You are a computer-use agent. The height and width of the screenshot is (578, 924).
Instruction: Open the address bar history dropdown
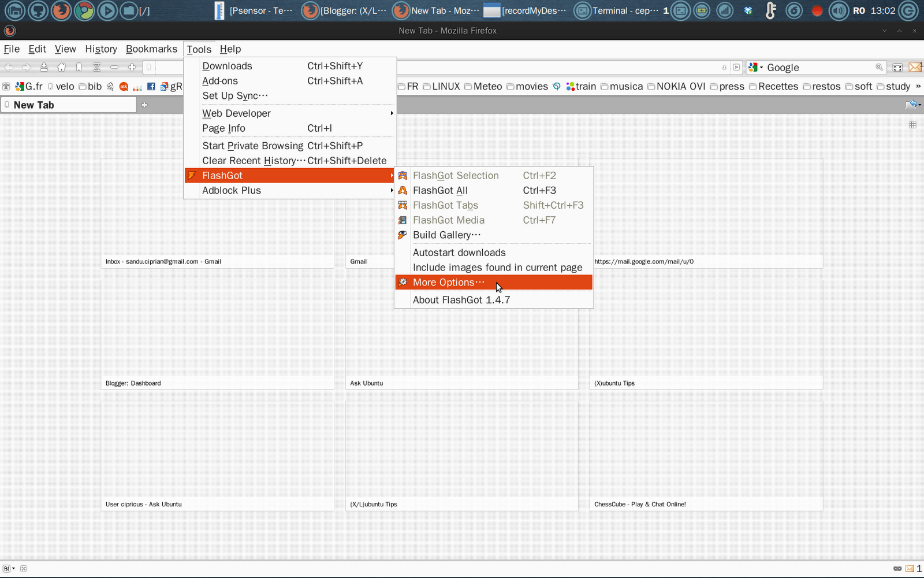click(724, 68)
